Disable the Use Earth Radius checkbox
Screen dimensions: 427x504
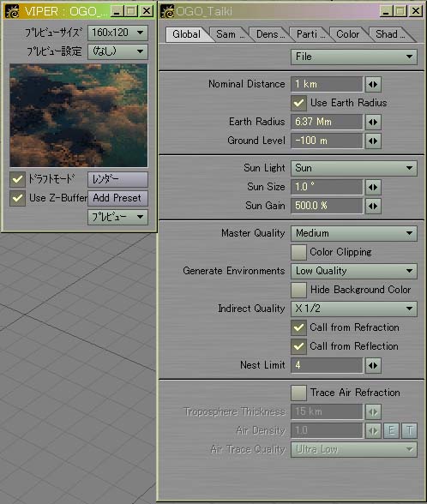click(298, 103)
